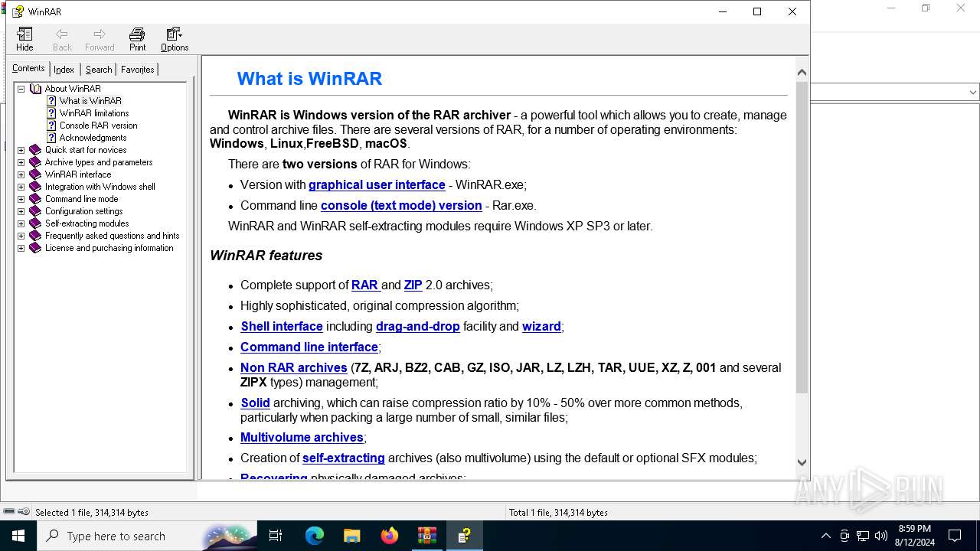Open the Windows Start menu
Image resolution: width=980 pixels, height=551 pixels.
pos(18,536)
